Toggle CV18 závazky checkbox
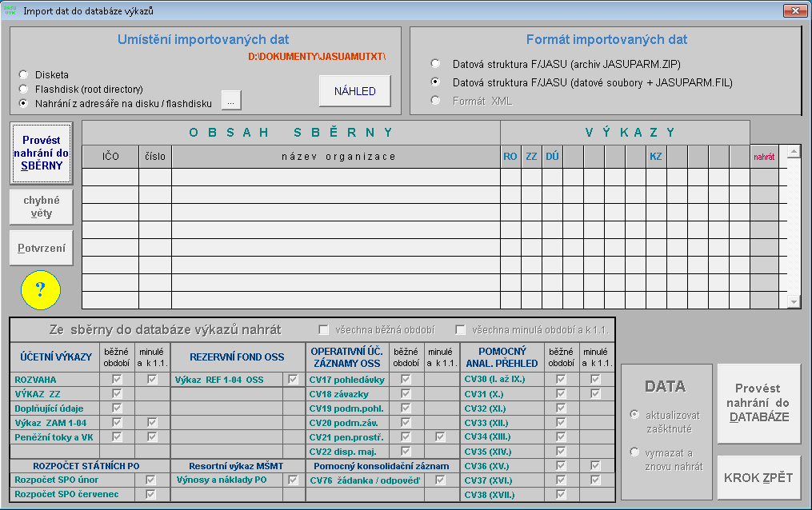The height and width of the screenshot is (510, 812). [406, 393]
